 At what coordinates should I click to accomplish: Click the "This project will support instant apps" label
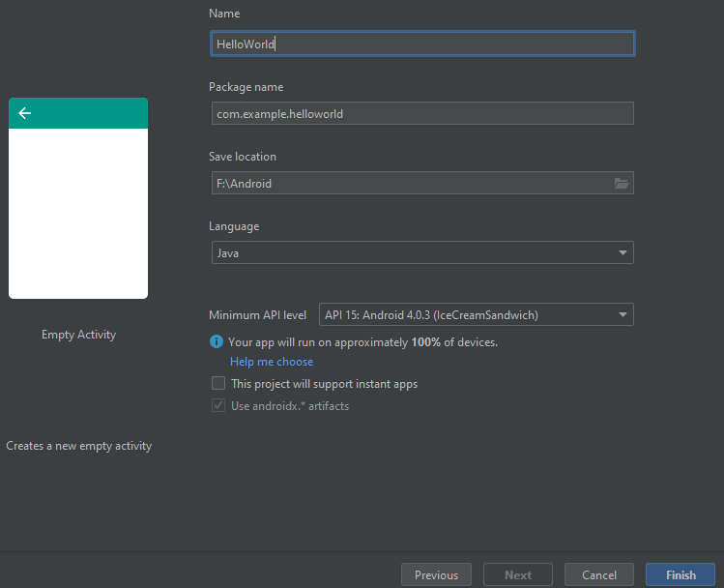pyautogui.click(x=324, y=384)
